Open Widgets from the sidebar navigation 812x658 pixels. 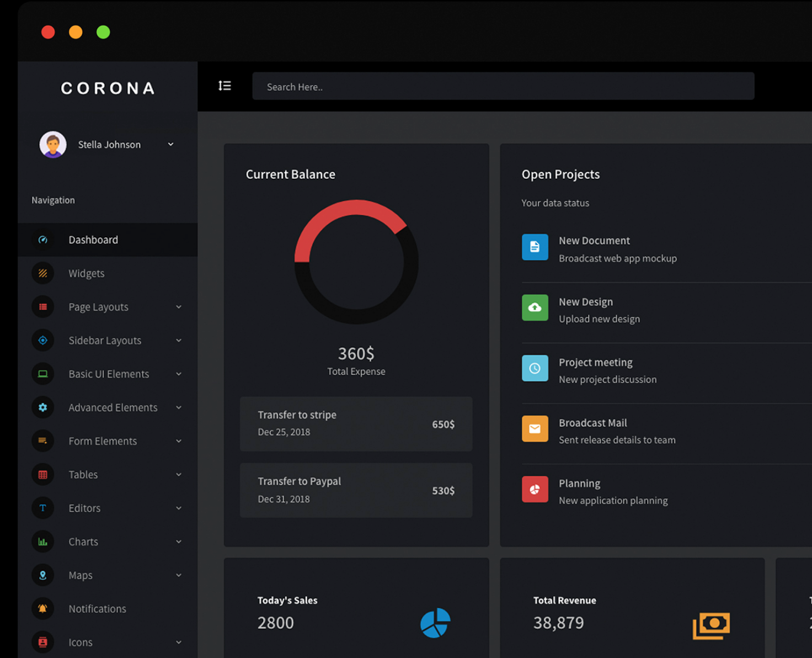pyautogui.click(x=87, y=274)
